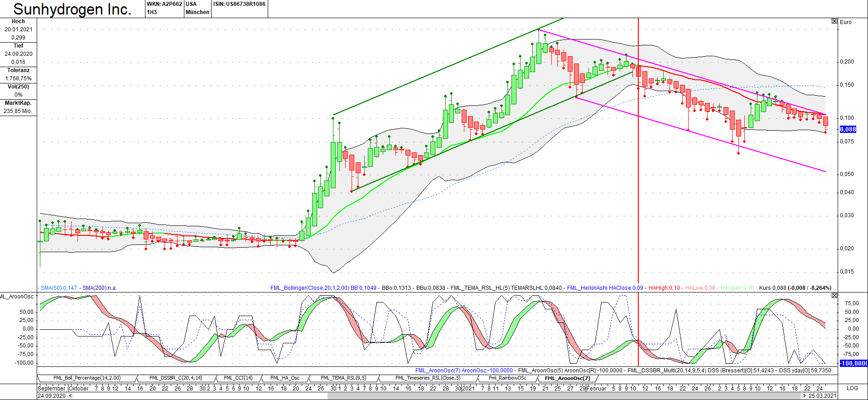Click the WKN: A2P662 field
The image size is (868, 400).
(164, 4)
